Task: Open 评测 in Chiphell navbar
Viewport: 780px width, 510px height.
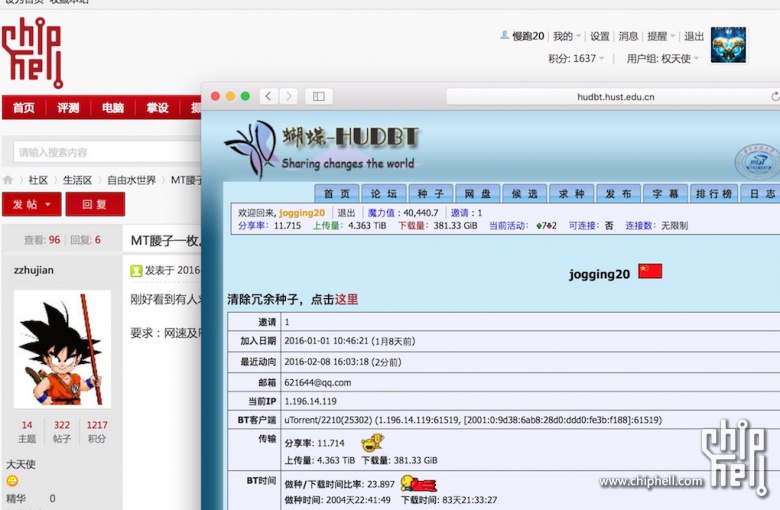Action: 68,107
